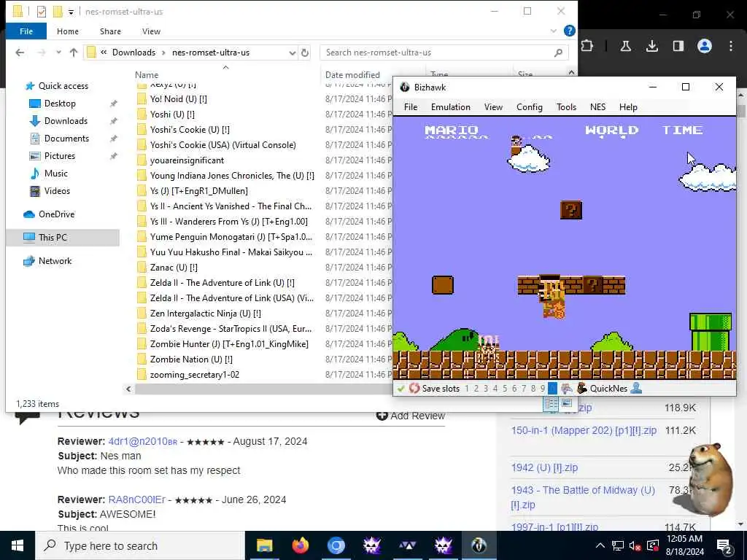Open Firefox from the taskbar
The image size is (747, 560).
pos(300,545)
